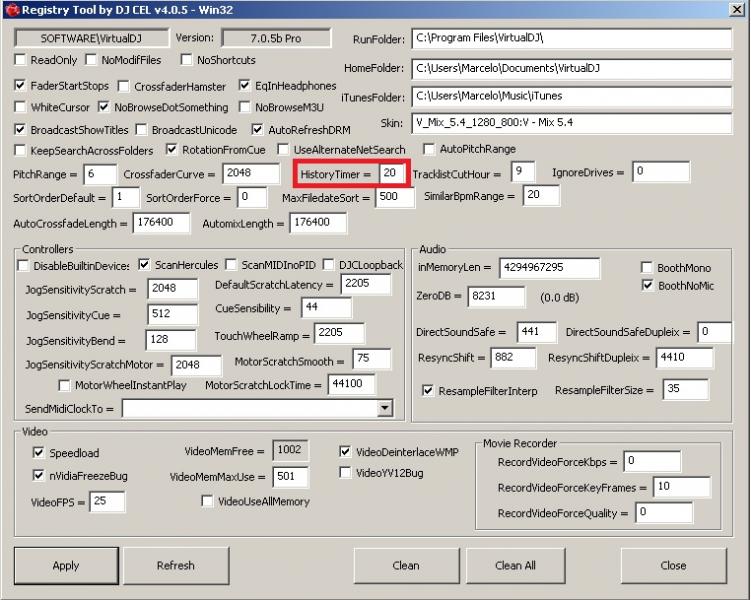
Task: Check the NoShortcuts option
Action: pyautogui.click(x=186, y=59)
